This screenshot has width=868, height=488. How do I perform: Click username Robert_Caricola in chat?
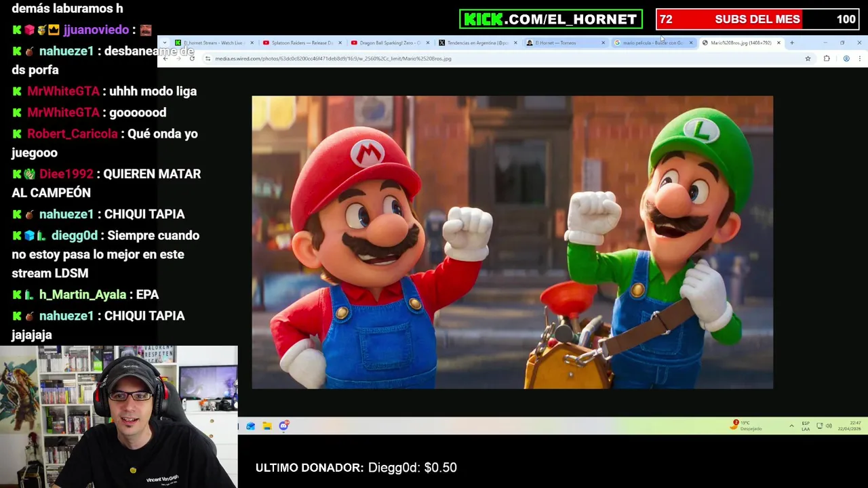pyautogui.click(x=73, y=134)
